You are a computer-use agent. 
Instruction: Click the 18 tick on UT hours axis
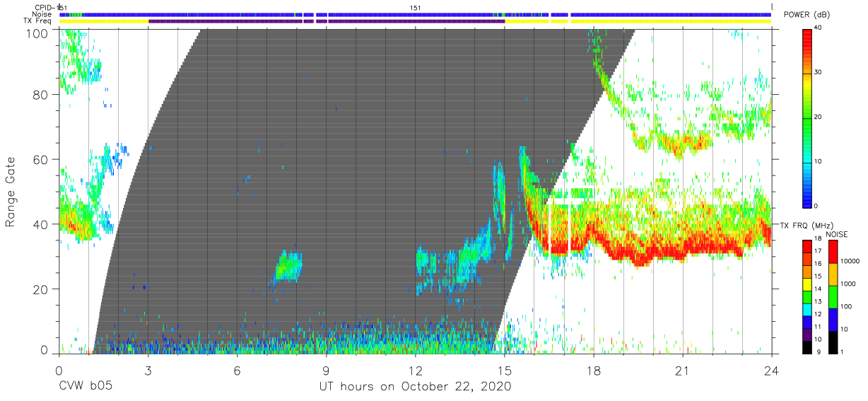click(593, 370)
